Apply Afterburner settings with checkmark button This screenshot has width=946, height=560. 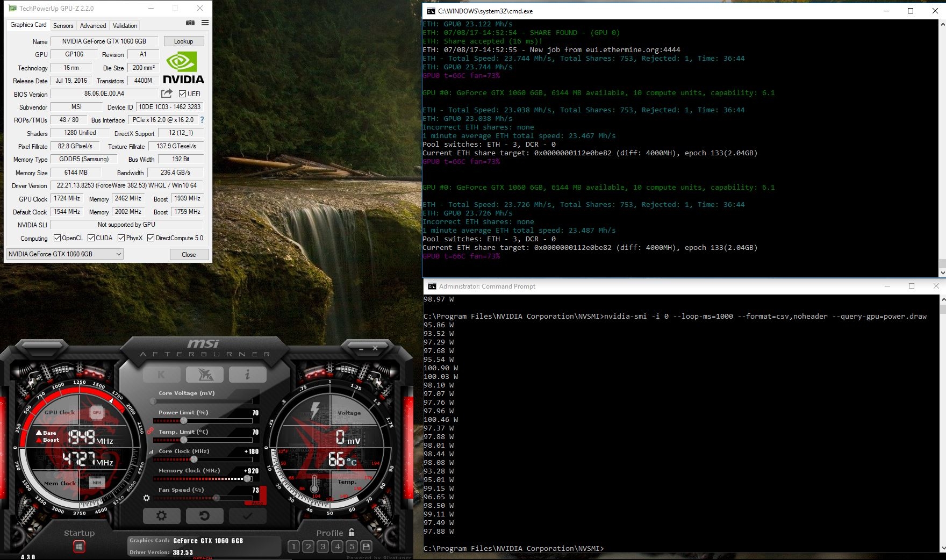click(x=247, y=516)
